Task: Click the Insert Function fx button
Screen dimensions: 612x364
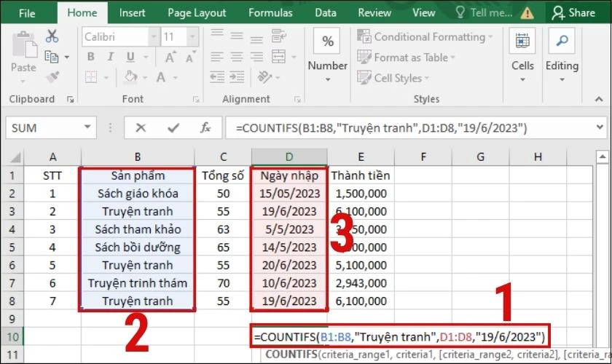Action: 205,127
